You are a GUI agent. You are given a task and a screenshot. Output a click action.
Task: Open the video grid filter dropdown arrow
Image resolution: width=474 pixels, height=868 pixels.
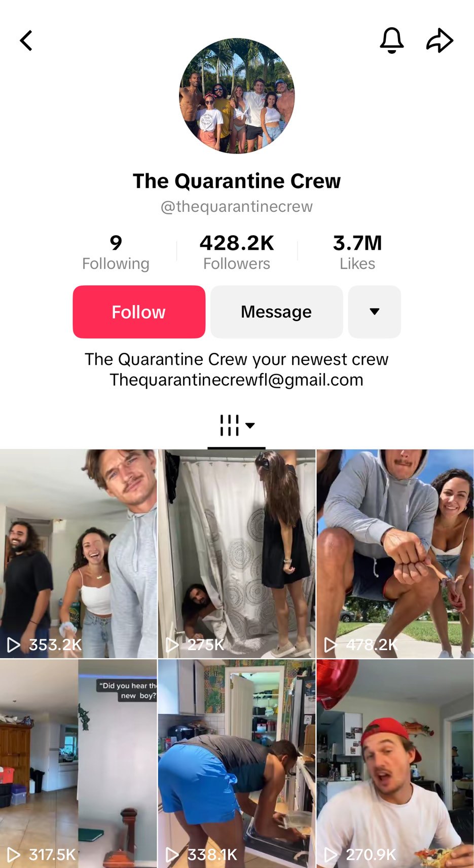250,426
